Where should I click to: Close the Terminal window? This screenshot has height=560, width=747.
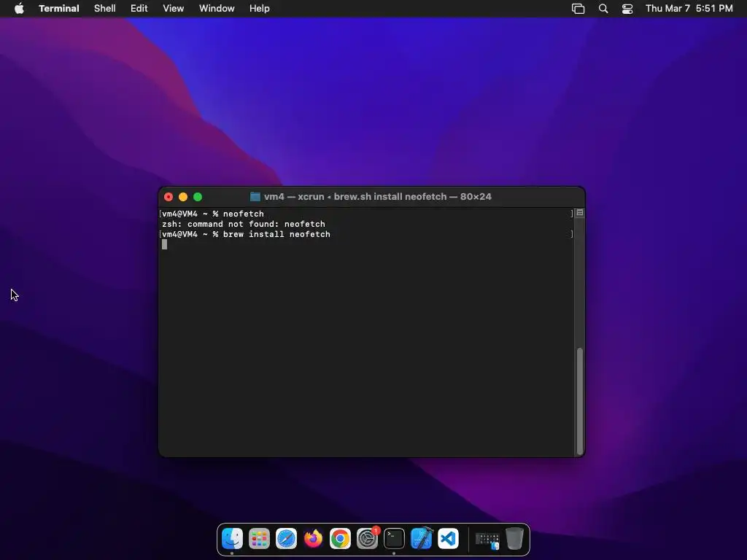[169, 197]
